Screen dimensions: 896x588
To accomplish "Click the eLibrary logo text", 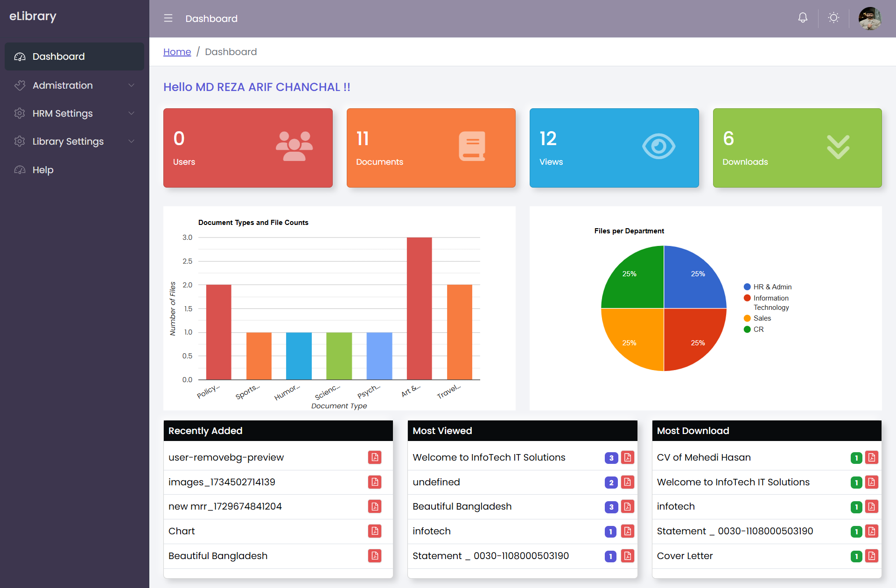I will pos(33,16).
